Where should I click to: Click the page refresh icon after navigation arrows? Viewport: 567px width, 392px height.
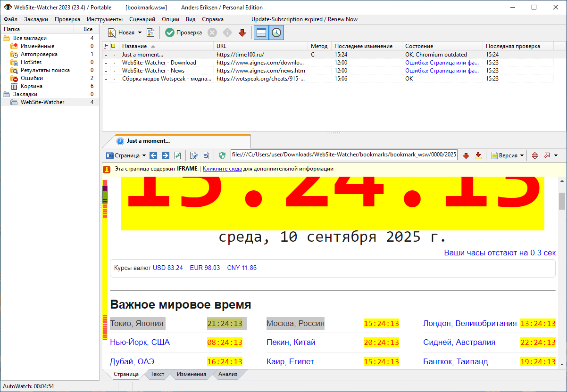[178, 155]
